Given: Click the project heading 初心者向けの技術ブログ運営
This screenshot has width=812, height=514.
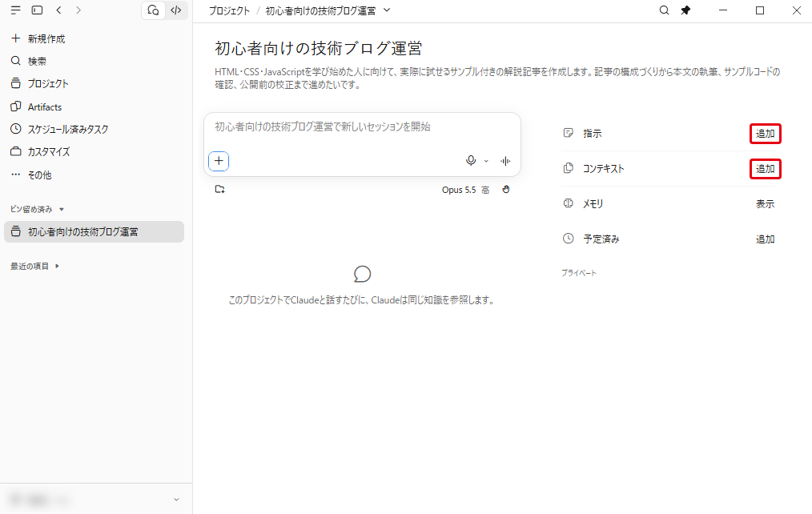Looking at the screenshot, I should point(319,48).
